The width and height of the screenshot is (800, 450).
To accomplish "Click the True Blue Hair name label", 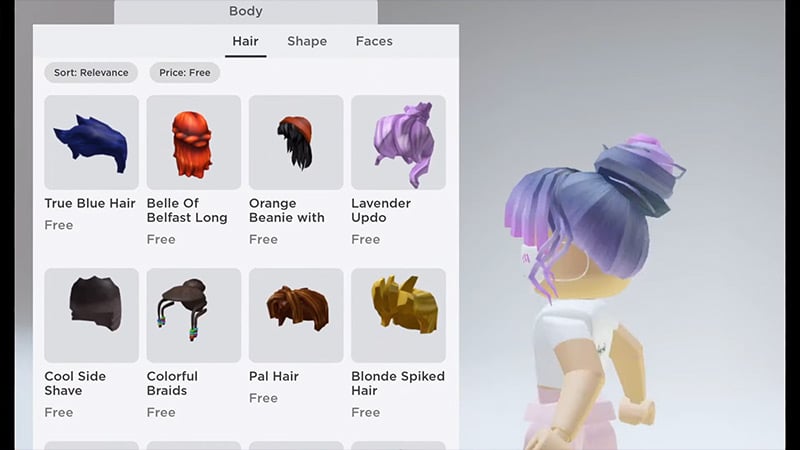I will [x=90, y=203].
